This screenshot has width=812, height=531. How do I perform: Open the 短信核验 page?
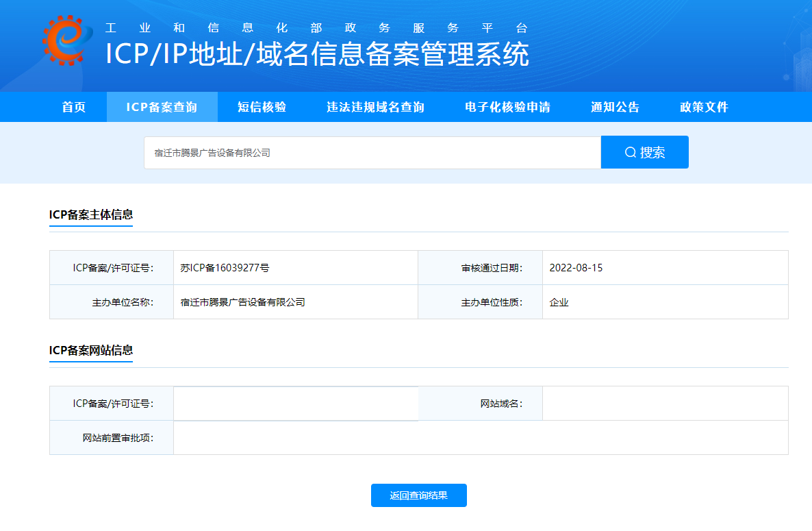click(x=262, y=107)
